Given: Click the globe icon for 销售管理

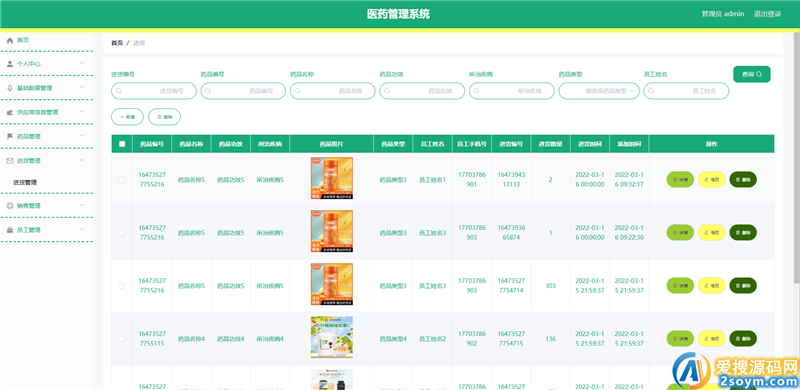Looking at the screenshot, I should coord(10,206).
